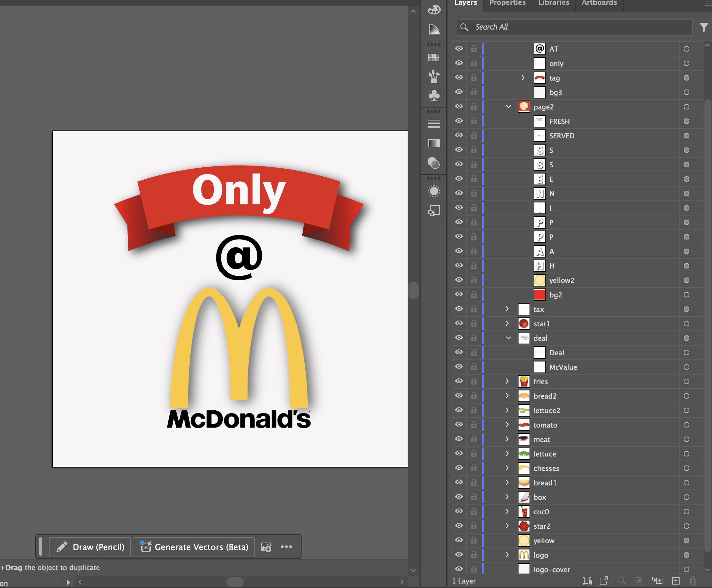Click the layers filter funnel icon

[704, 27]
